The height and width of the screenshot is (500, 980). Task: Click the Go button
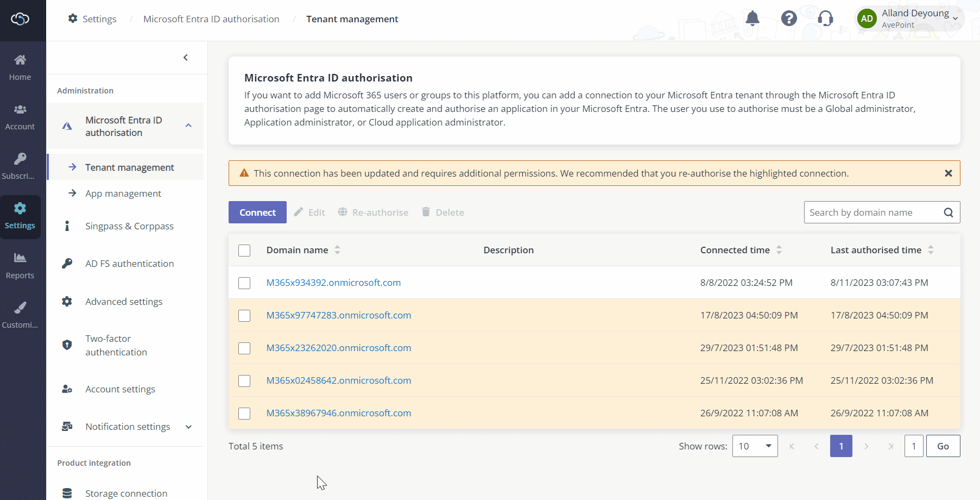click(x=943, y=446)
